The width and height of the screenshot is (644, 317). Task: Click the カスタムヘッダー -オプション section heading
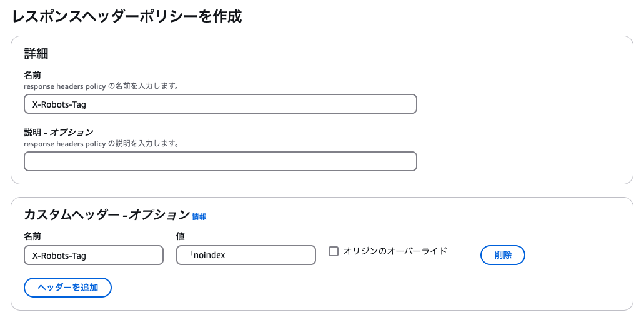click(107, 214)
